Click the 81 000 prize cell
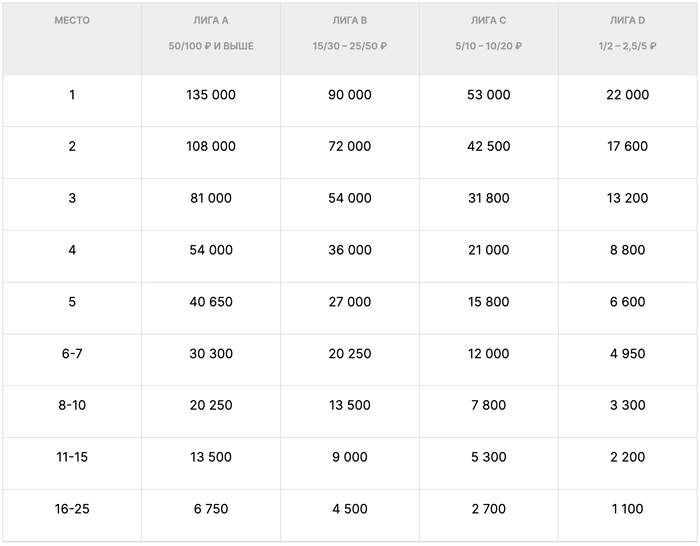 [x=211, y=198]
